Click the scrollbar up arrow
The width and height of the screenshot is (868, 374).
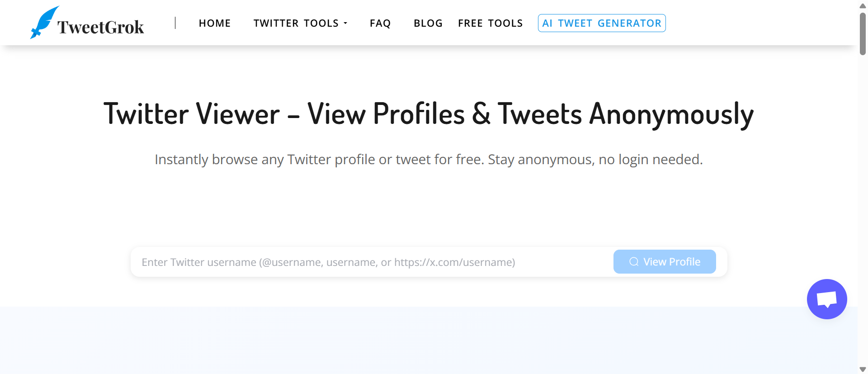click(x=863, y=6)
